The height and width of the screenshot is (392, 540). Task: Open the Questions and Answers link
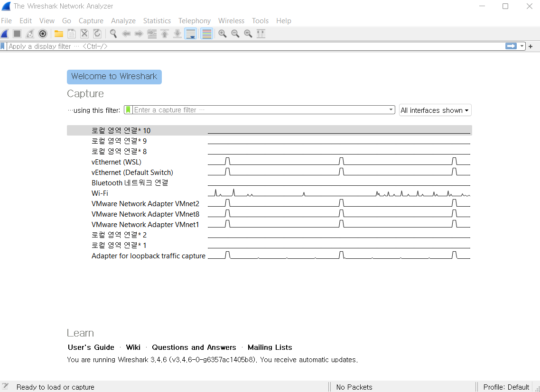[x=194, y=347]
